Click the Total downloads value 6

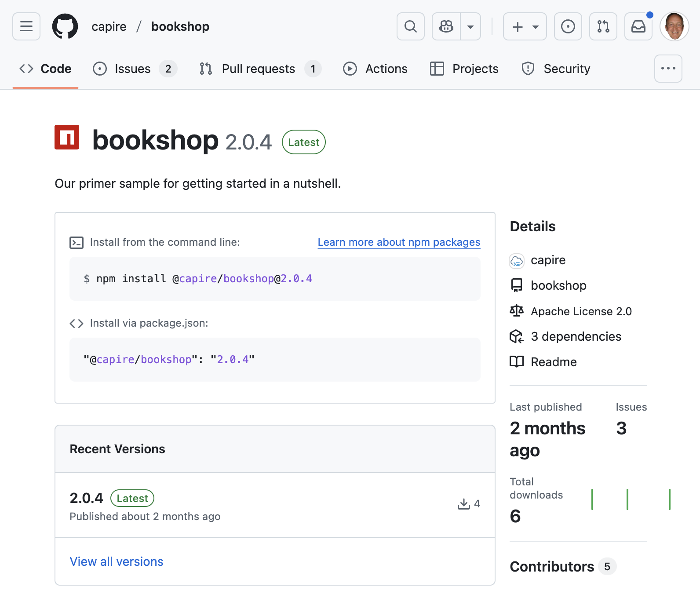click(x=515, y=516)
